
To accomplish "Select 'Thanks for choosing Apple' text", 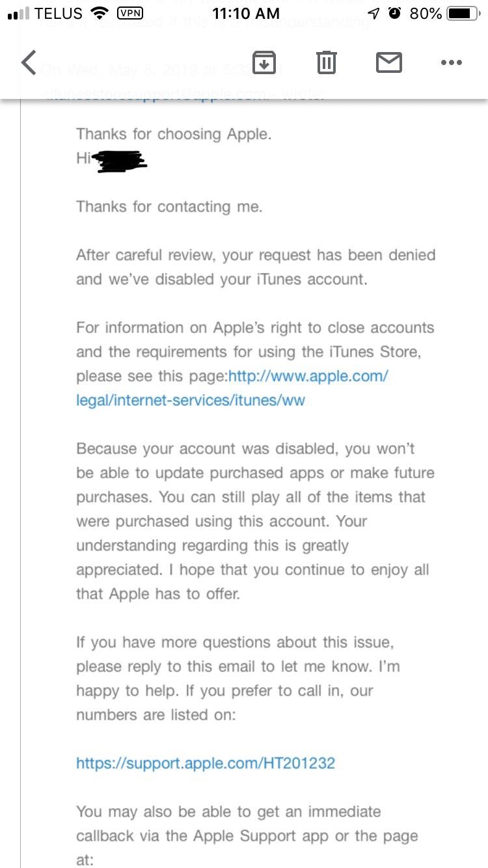I will coord(174,134).
